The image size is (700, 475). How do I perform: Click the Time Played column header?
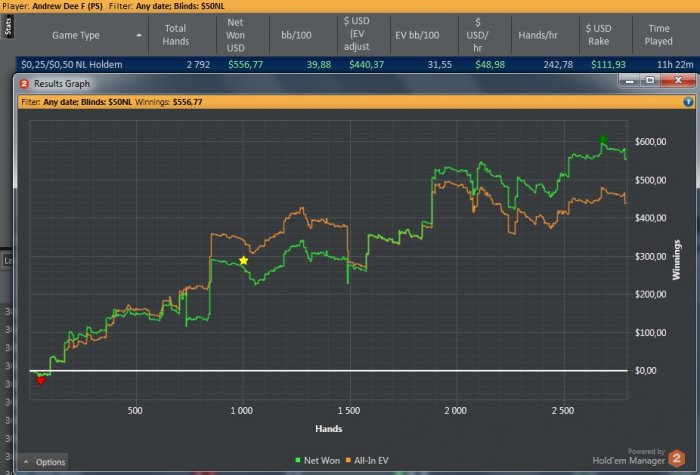[x=659, y=35]
